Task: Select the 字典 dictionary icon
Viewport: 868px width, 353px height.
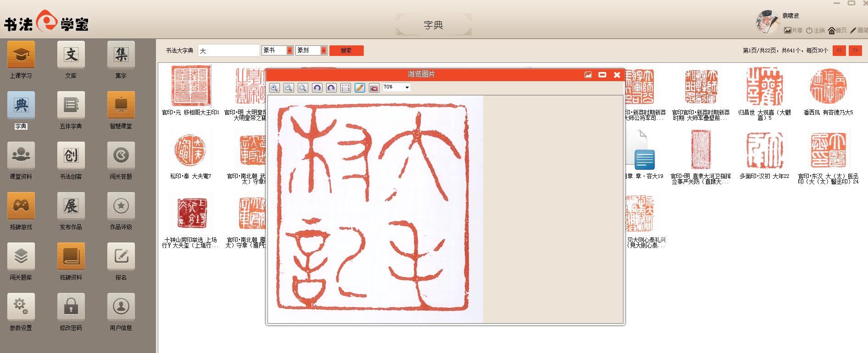Action: coord(21,105)
